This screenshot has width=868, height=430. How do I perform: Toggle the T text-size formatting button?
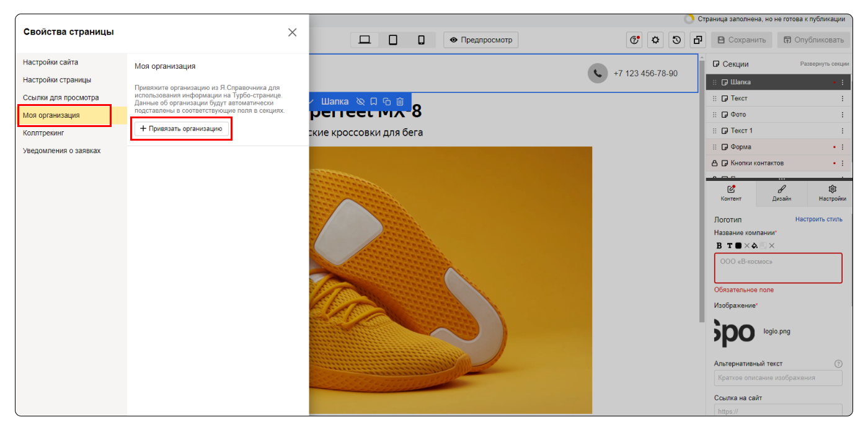[730, 245]
